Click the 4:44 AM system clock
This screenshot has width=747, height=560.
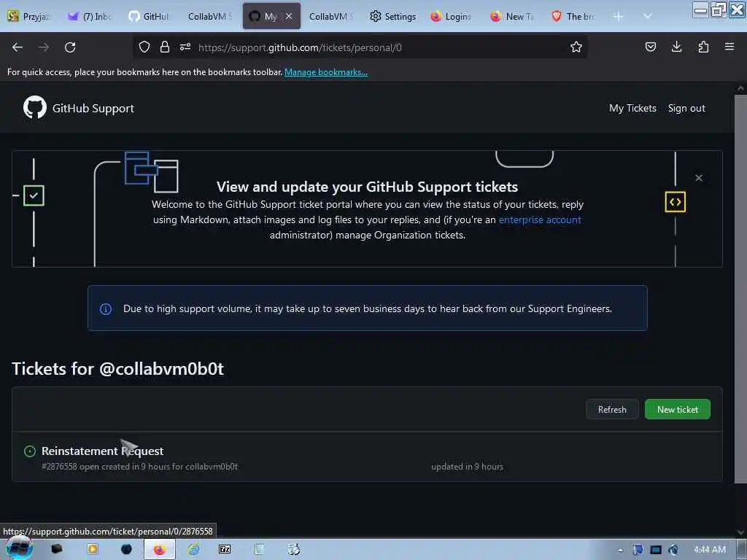click(710, 550)
